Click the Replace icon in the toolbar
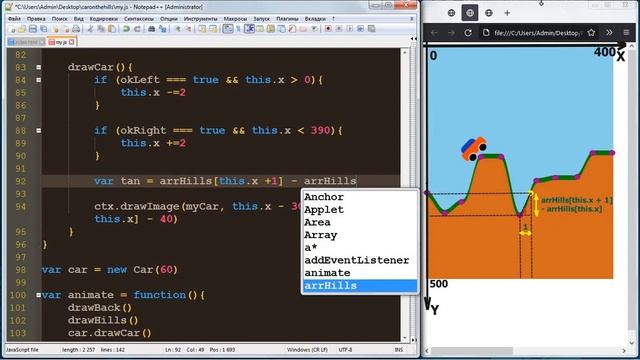The width and height of the screenshot is (640, 360). (162, 29)
